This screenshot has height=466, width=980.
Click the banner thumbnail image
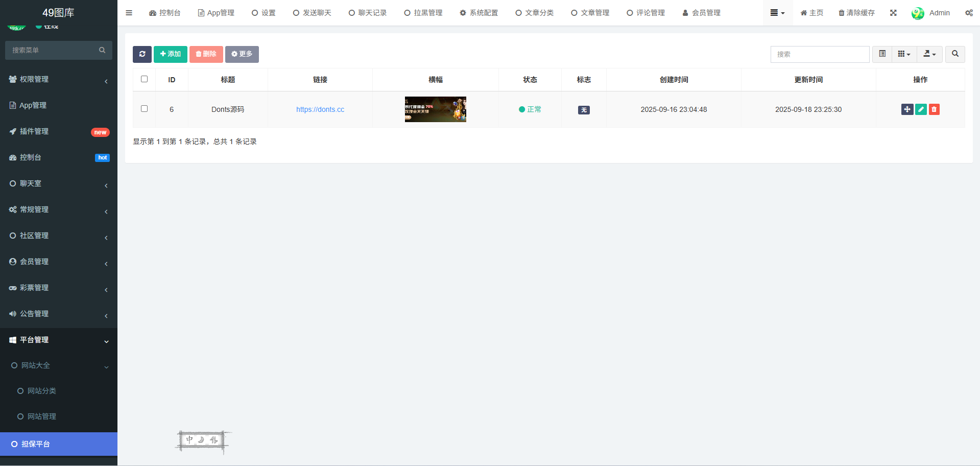point(435,109)
